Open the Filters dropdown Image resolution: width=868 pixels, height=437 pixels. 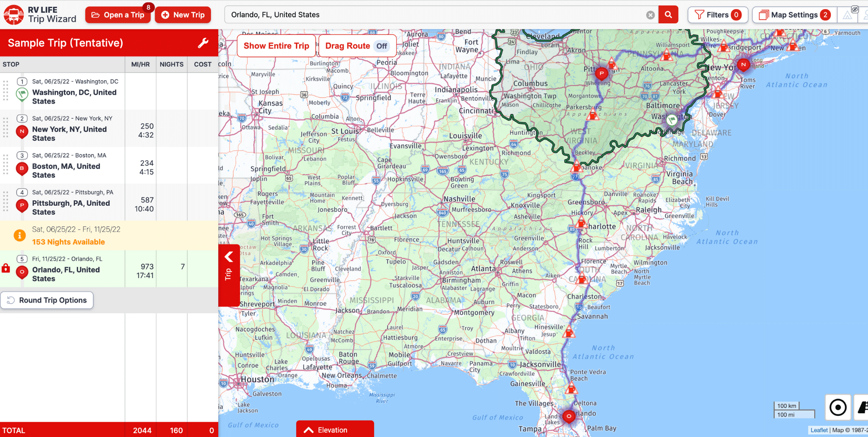click(717, 15)
